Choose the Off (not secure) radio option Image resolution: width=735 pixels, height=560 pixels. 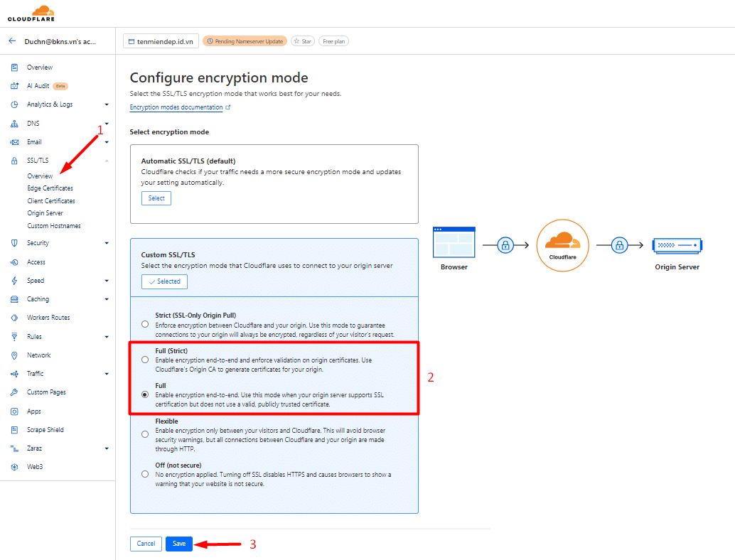click(145, 474)
